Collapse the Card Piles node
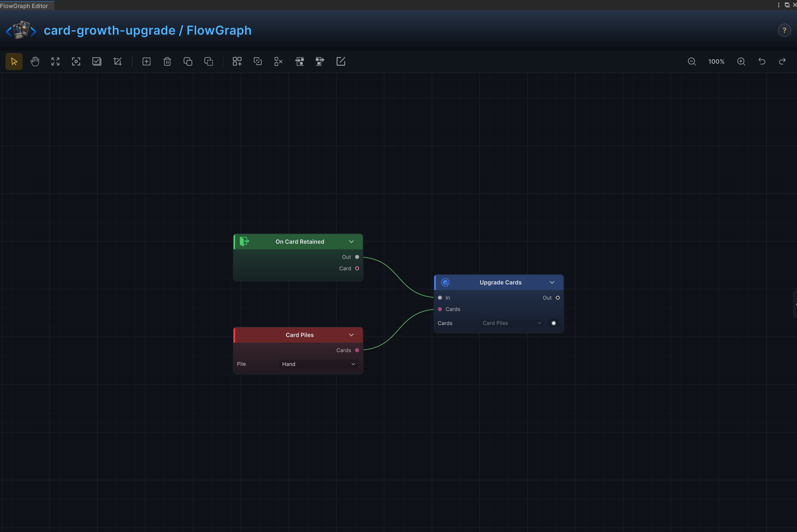 pos(351,335)
